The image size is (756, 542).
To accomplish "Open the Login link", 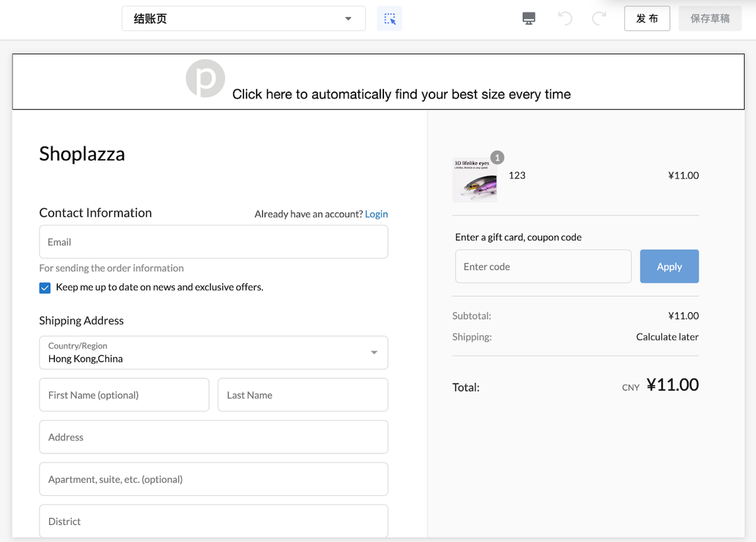I will click(376, 214).
